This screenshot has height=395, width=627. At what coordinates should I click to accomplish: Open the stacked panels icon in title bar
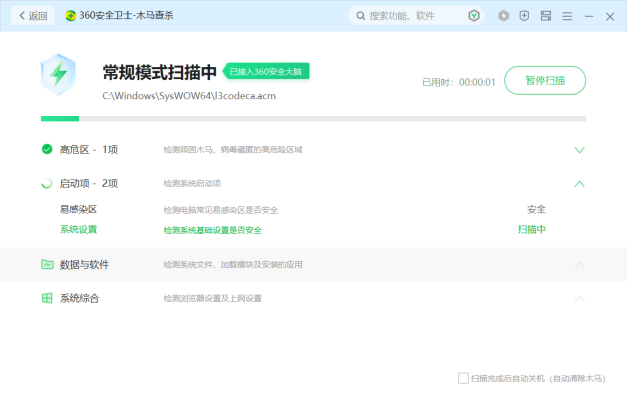pos(546,16)
